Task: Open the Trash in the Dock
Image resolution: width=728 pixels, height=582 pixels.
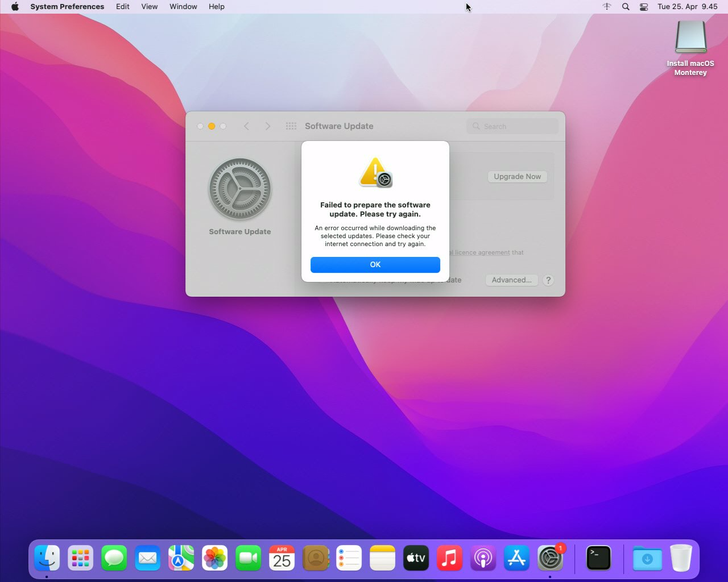Action: point(681,558)
